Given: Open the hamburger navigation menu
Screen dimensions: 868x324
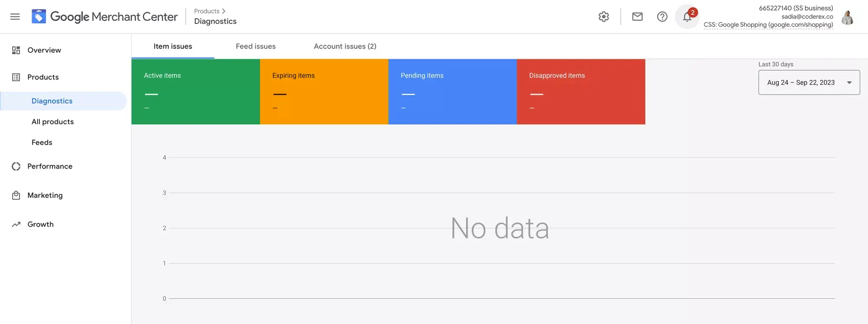Looking at the screenshot, I should click(15, 17).
